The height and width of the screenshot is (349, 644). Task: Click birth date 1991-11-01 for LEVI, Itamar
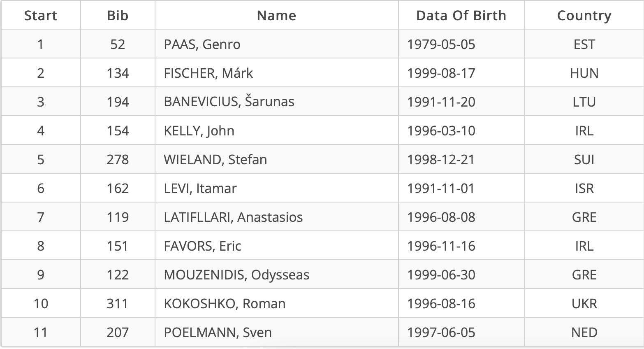pos(441,188)
